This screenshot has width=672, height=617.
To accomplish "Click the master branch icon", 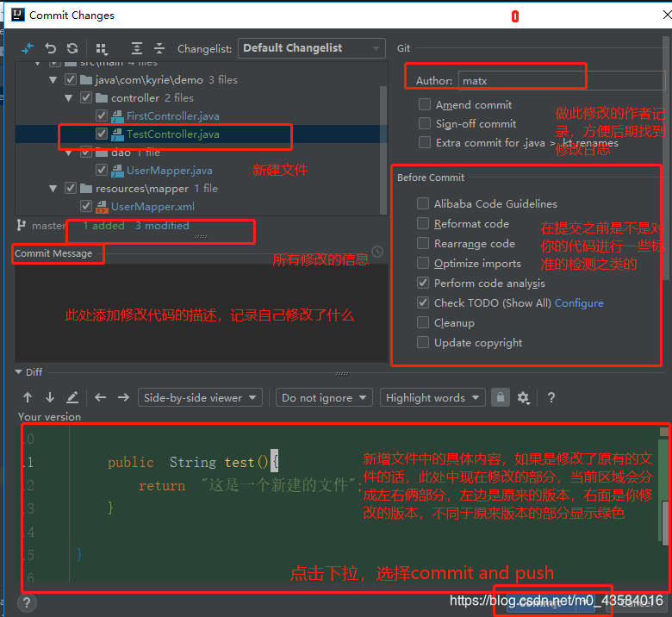I will click(21, 225).
